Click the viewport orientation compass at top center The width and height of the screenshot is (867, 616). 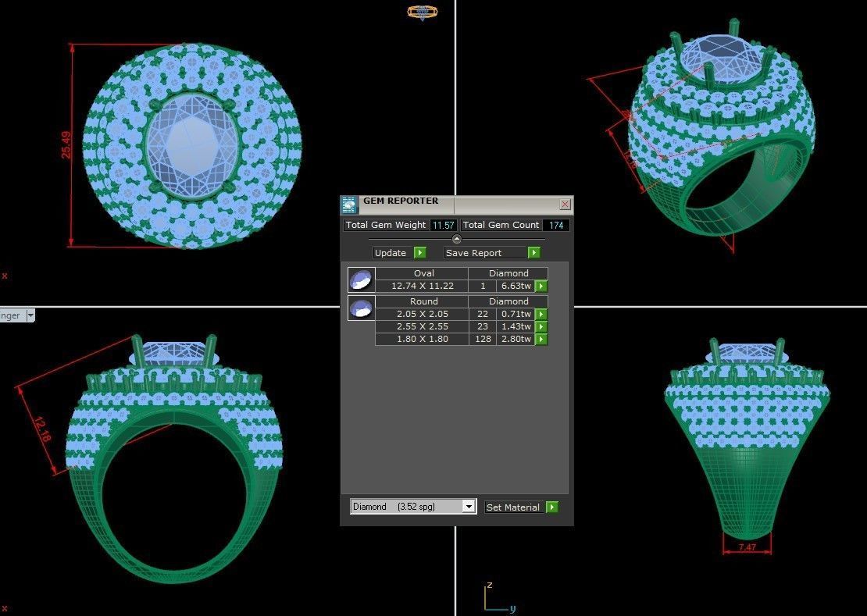point(423,12)
